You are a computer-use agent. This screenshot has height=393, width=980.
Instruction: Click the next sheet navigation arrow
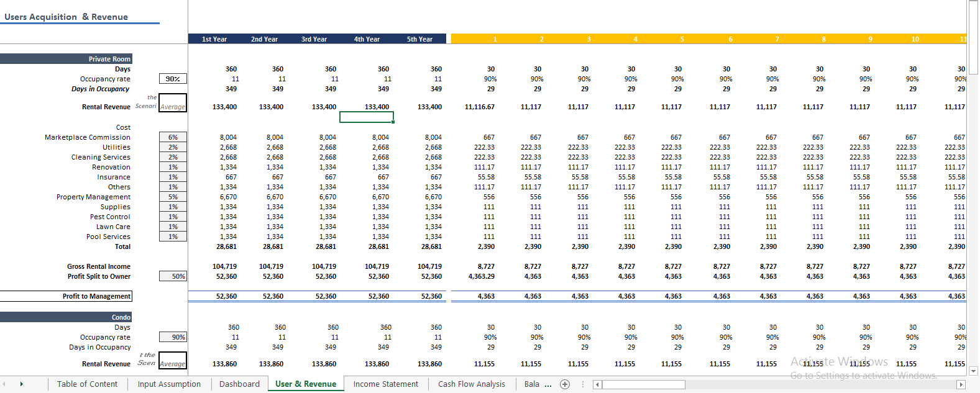(22, 384)
